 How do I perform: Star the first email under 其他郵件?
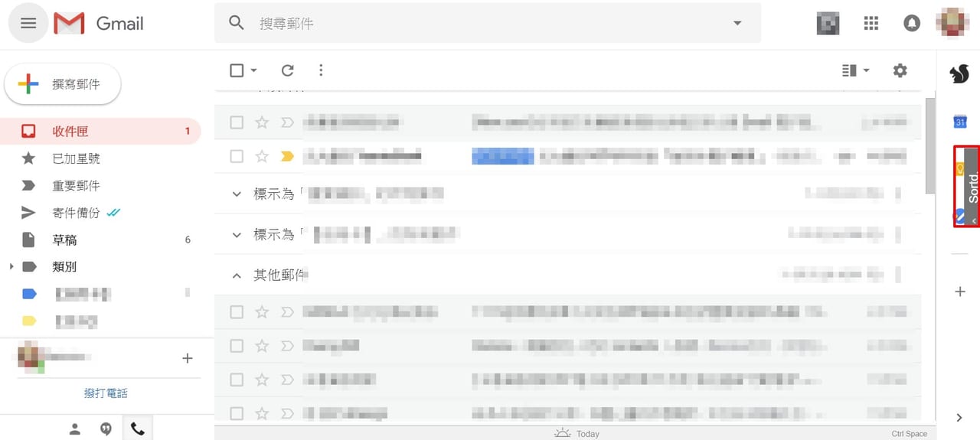click(262, 312)
